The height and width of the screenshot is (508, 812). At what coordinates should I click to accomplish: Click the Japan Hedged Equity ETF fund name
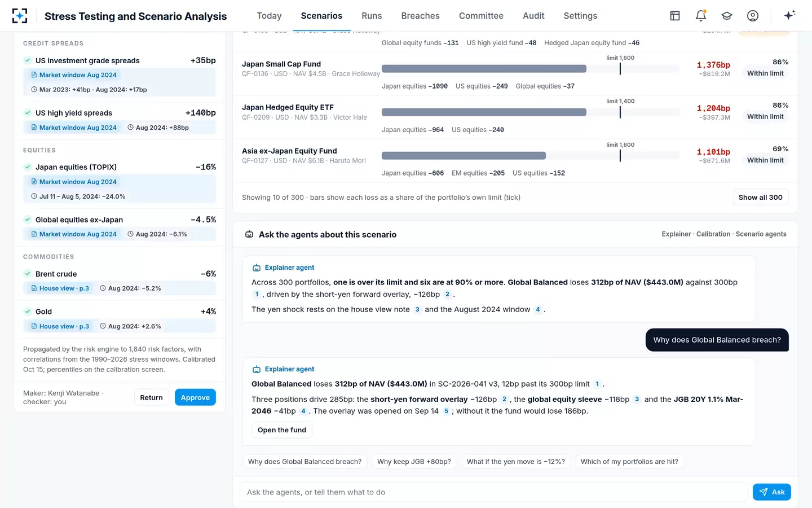tap(288, 107)
